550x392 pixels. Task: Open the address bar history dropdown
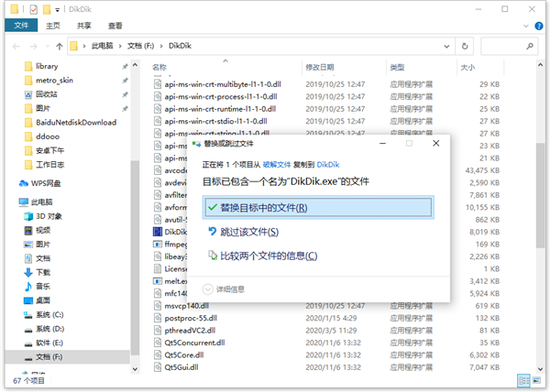point(446,46)
